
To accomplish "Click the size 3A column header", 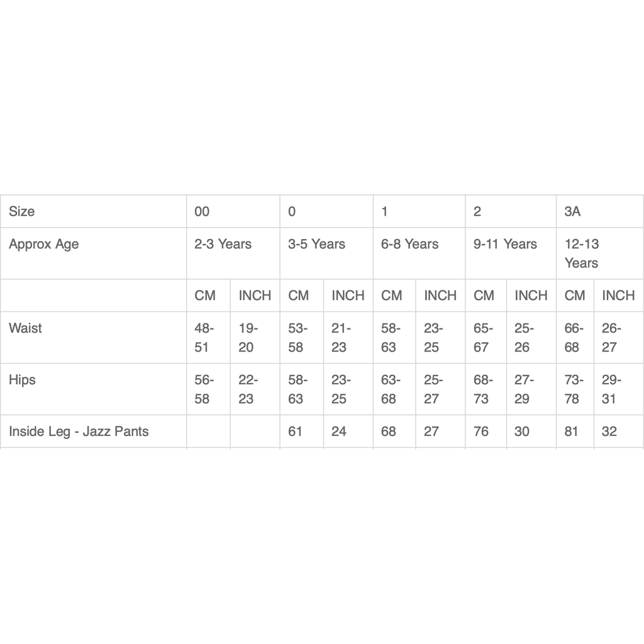I will pyautogui.click(x=572, y=211).
